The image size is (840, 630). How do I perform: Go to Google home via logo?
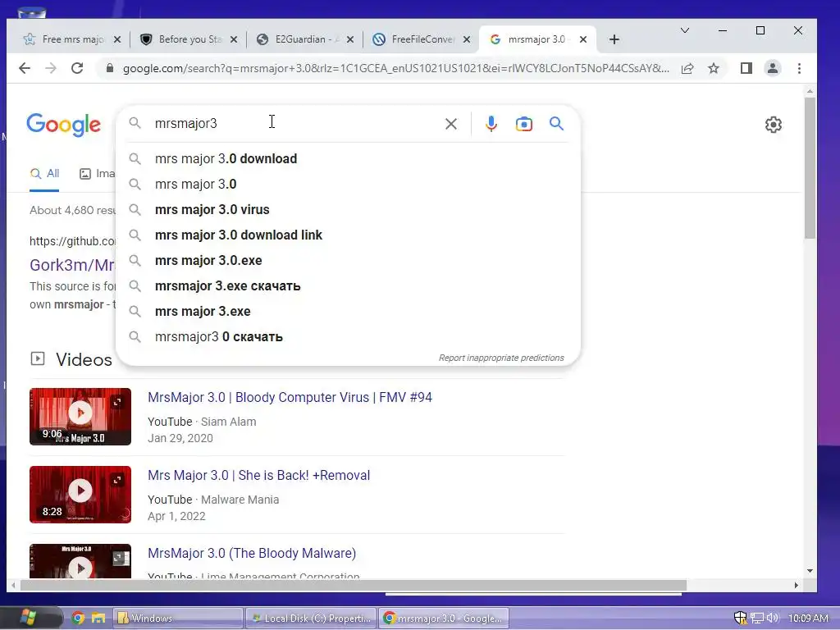(63, 125)
